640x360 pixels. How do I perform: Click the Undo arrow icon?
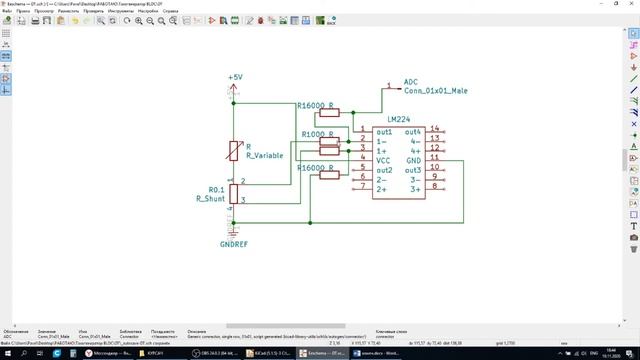pyautogui.click(x=75, y=20)
